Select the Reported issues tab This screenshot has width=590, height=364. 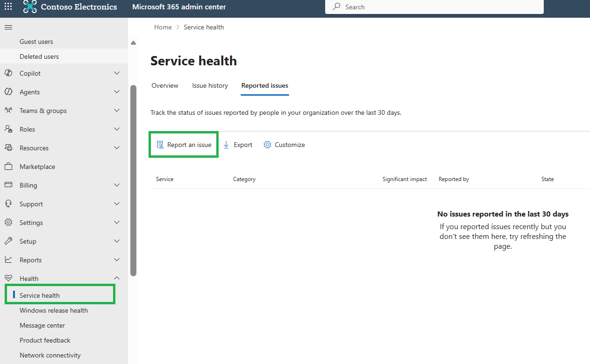(265, 85)
